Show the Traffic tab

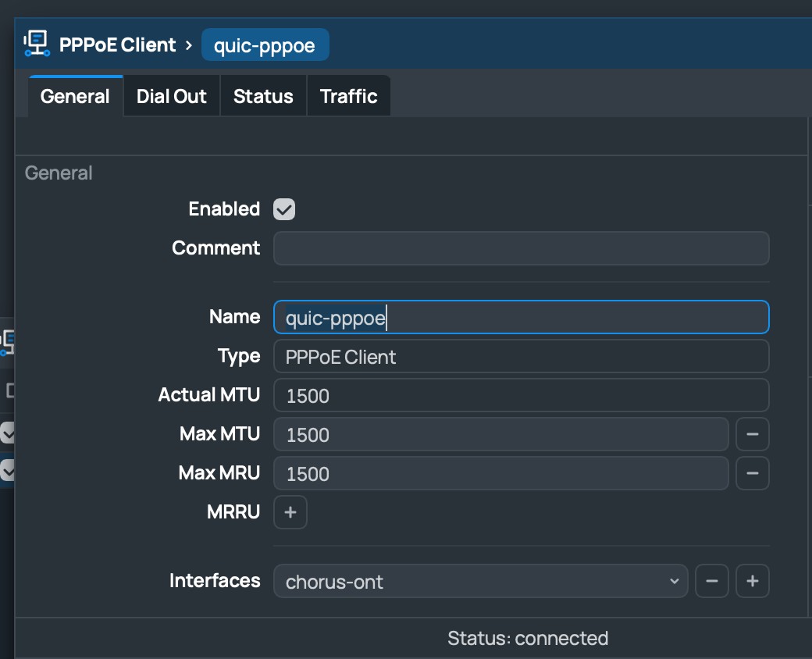pyautogui.click(x=348, y=96)
